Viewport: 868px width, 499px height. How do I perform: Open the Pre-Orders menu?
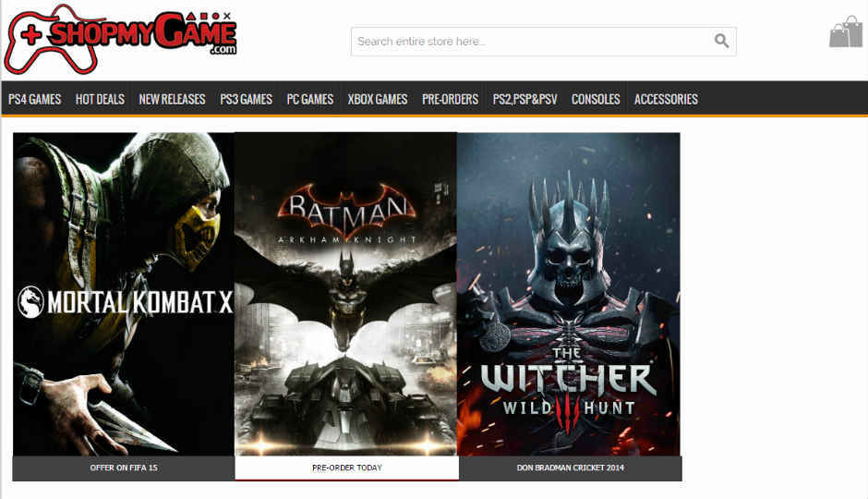[x=450, y=99]
